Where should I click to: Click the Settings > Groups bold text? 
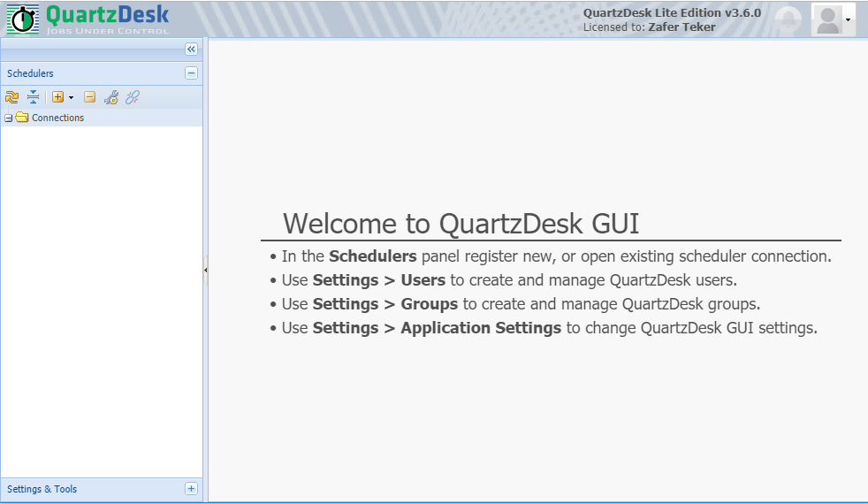pos(385,304)
